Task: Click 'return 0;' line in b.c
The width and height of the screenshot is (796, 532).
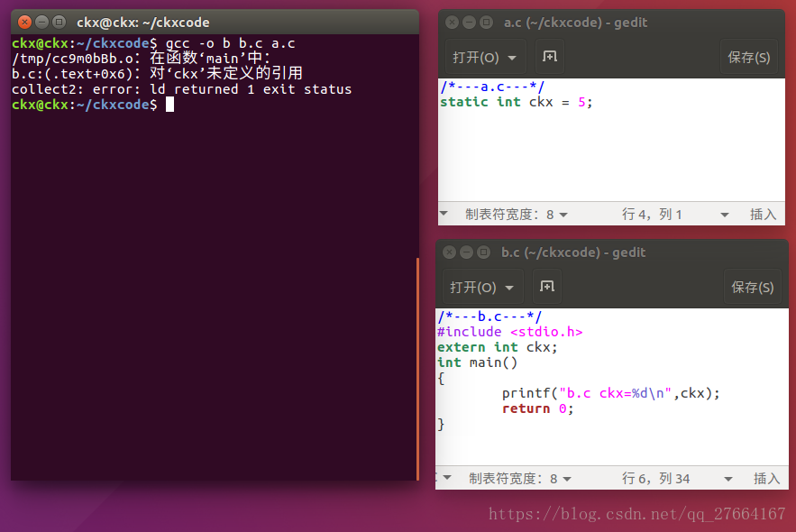Action: 537,408
